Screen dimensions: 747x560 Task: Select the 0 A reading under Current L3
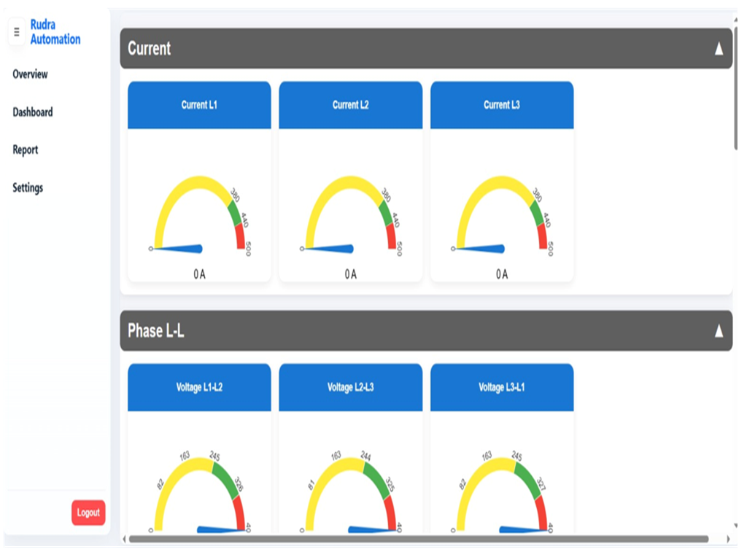(x=502, y=274)
